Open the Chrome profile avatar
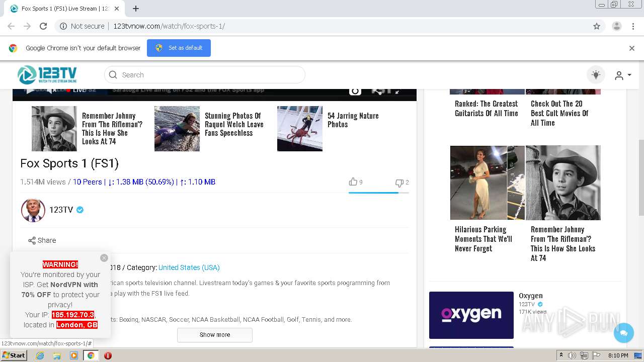644x362 pixels. [x=616, y=26]
